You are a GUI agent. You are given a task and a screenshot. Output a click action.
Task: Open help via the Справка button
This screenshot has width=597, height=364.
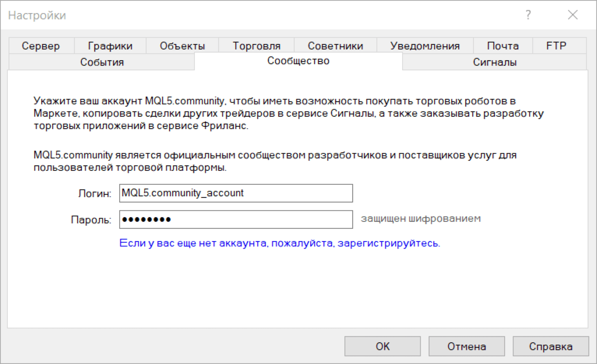[x=550, y=346]
